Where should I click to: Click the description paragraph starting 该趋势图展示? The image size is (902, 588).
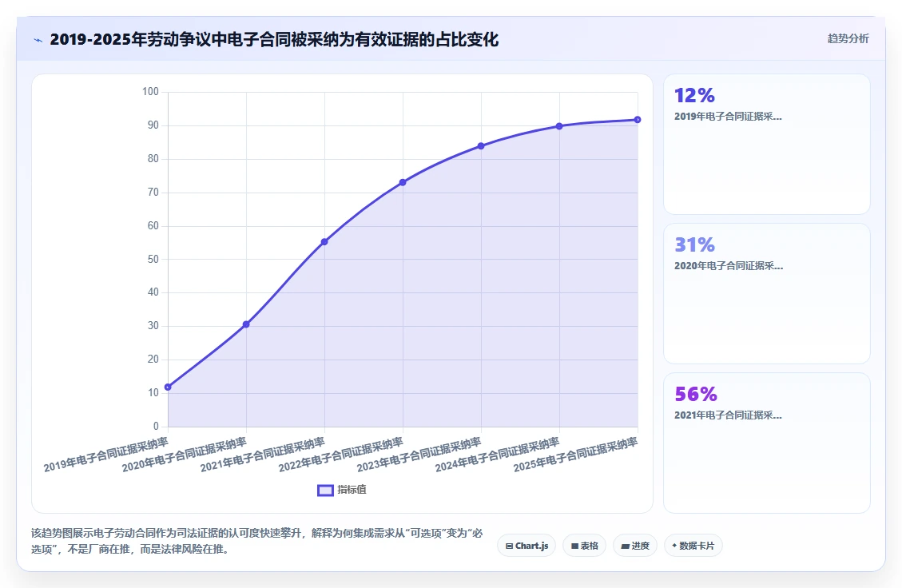[x=256, y=541]
